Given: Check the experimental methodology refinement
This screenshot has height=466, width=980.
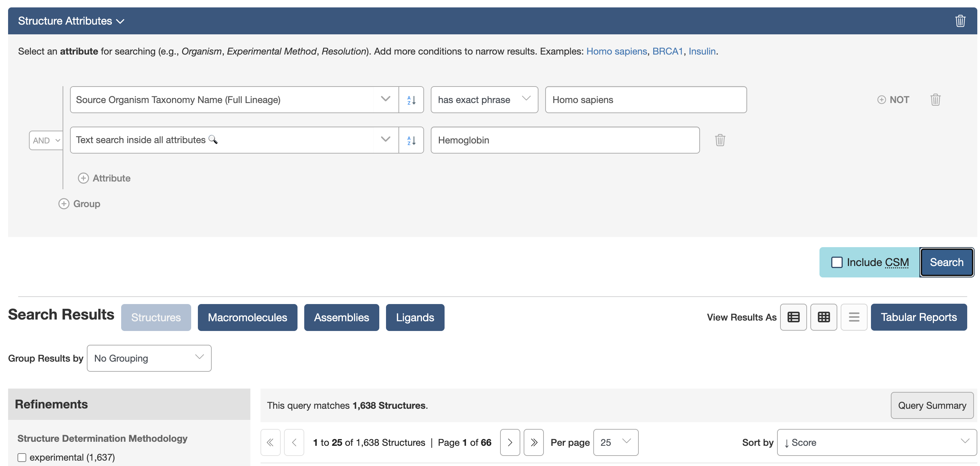Looking at the screenshot, I should (x=22, y=457).
